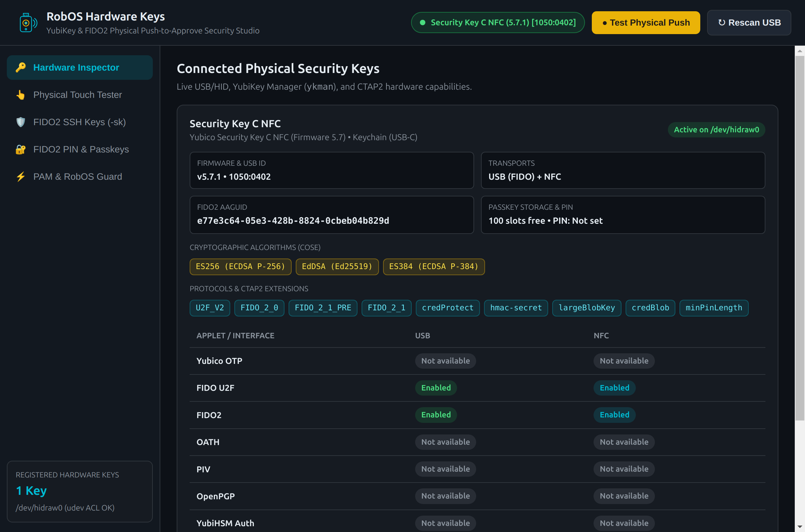Click the FIDO U2F USB Enabled badge
The image size is (805, 532).
(436, 388)
